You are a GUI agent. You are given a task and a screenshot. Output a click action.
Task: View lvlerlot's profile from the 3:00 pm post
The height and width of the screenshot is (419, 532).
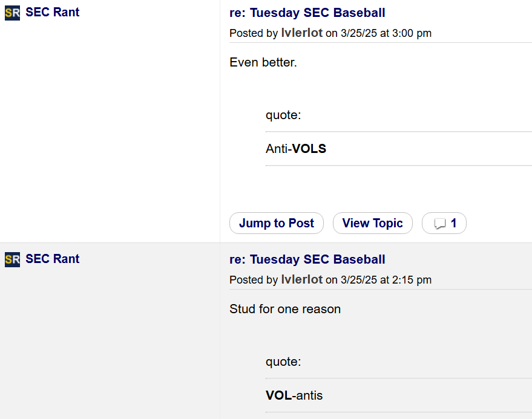(x=301, y=33)
